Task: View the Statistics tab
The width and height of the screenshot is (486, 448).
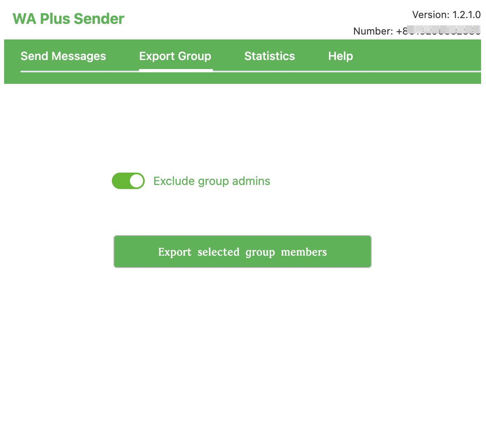Action: [x=270, y=56]
